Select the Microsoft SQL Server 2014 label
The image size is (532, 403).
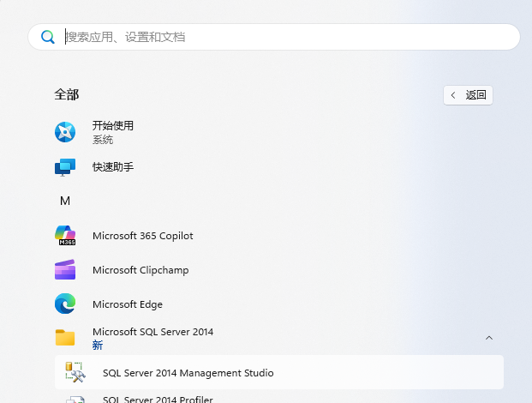153,332
